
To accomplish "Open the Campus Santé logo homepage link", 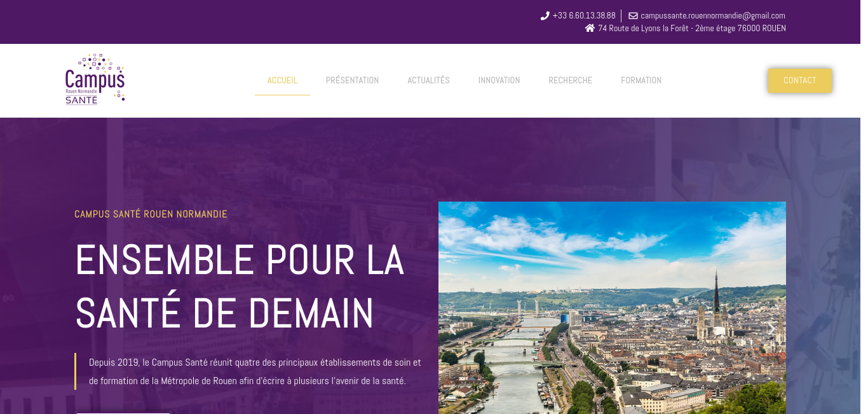I will (95, 79).
